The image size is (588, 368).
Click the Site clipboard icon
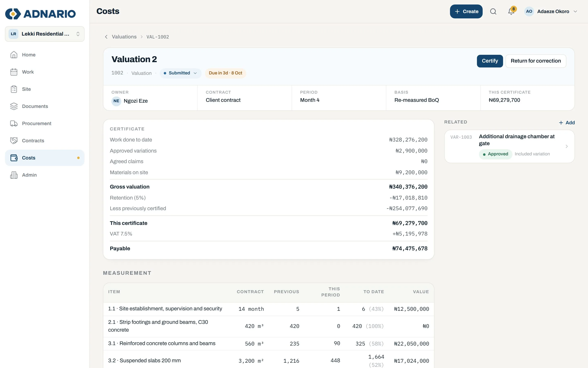14,89
